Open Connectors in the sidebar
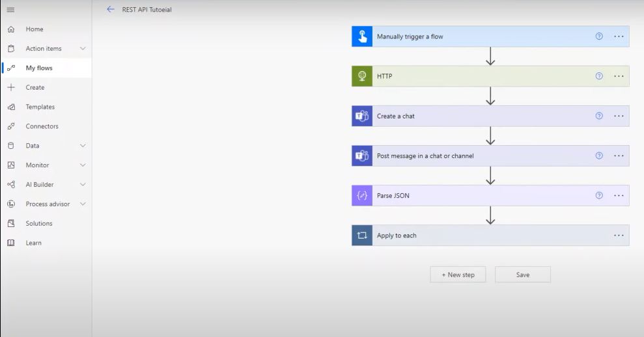The image size is (644, 337). coord(46,126)
